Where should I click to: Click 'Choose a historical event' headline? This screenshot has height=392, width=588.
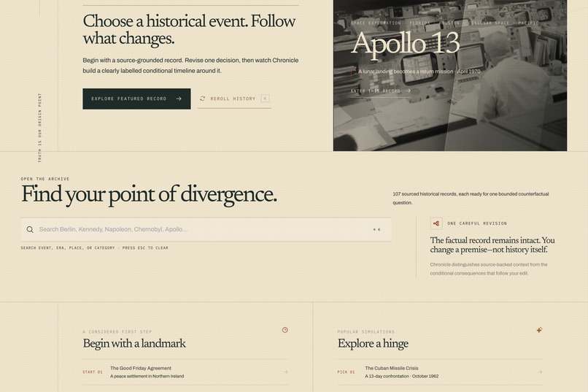point(190,30)
